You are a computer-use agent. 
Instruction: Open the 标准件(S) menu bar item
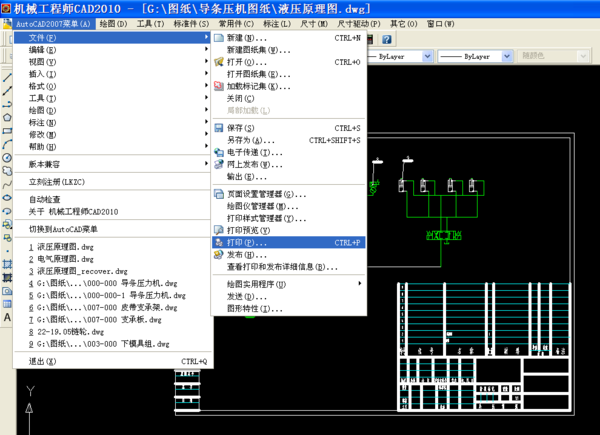[x=191, y=24]
